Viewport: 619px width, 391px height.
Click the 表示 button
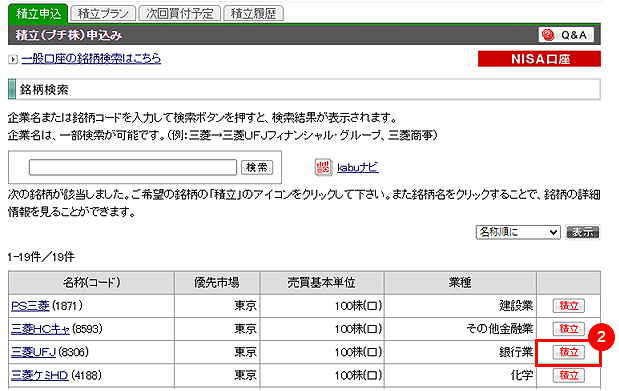point(583,232)
